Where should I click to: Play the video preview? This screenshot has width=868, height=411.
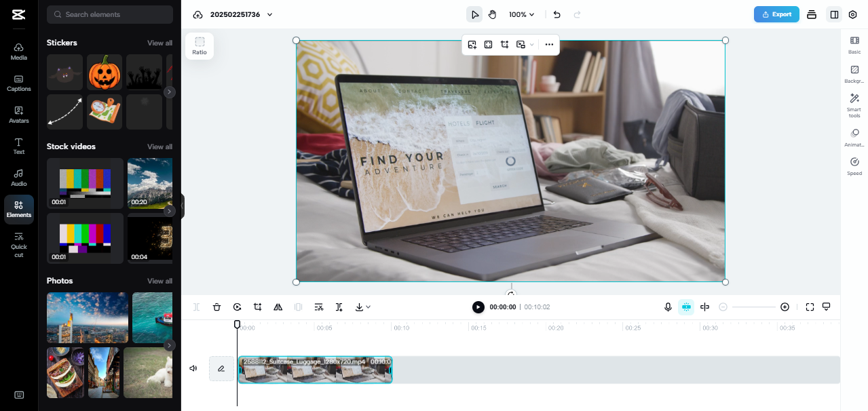tap(478, 307)
